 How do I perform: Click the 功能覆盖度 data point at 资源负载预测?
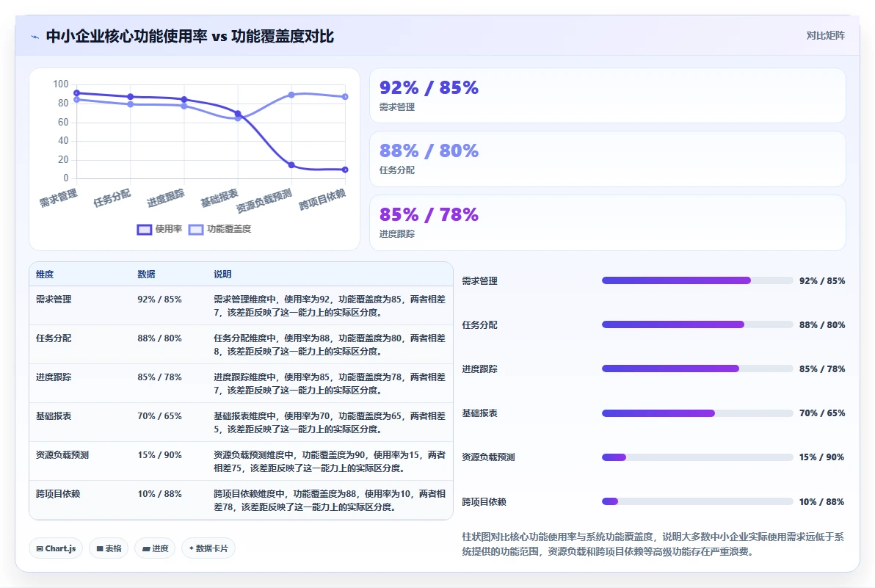[x=291, y=95]
